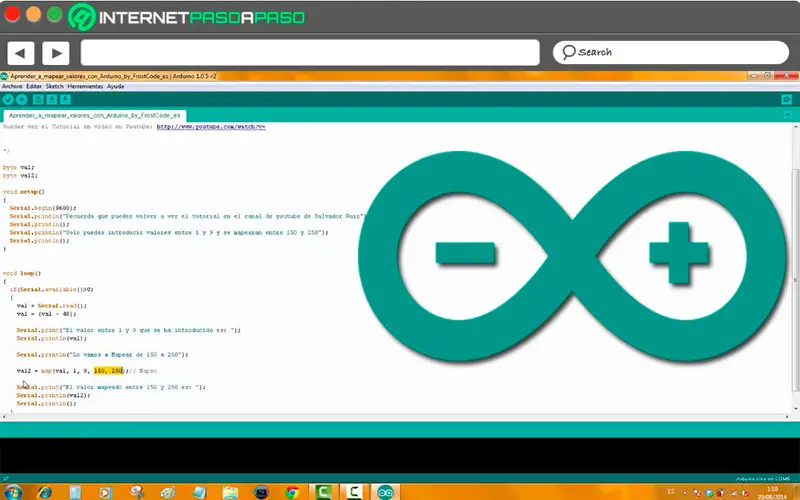Click the Arduino window title bar icon
This screenshot has width=800, height=500.
(4, 76)
